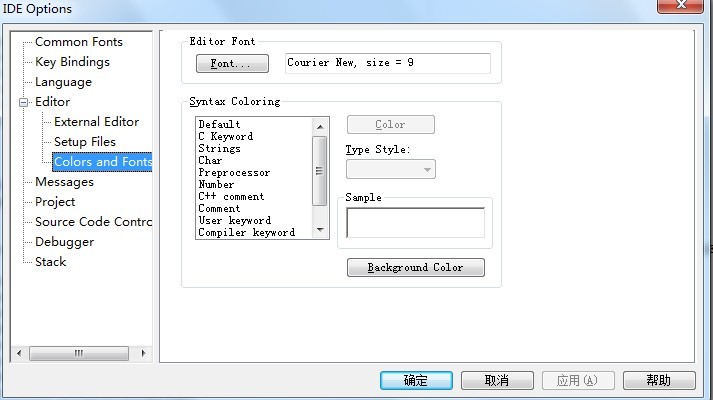
Task: Select Common Fonts in options tree
Action: click(x=79, y=42)
